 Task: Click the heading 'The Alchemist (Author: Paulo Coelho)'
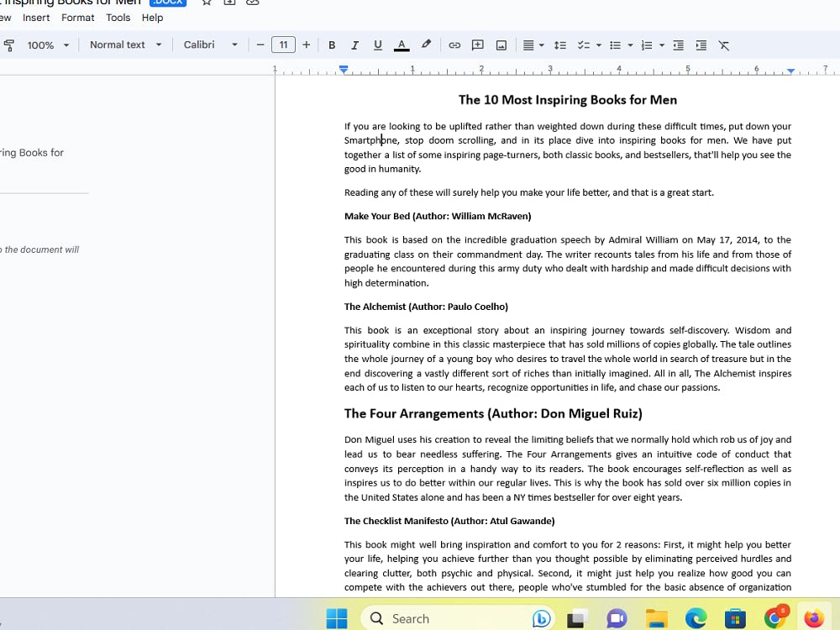(426, 307)
